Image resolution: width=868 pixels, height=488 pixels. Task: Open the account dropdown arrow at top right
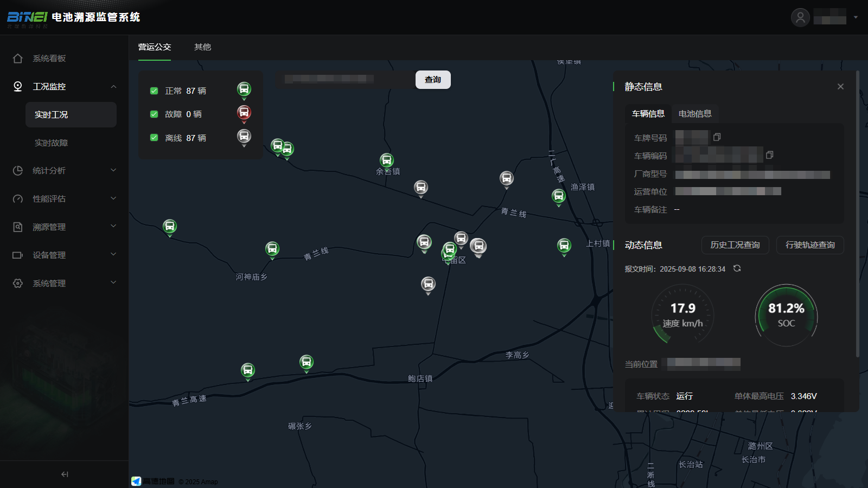pos(856,17)
